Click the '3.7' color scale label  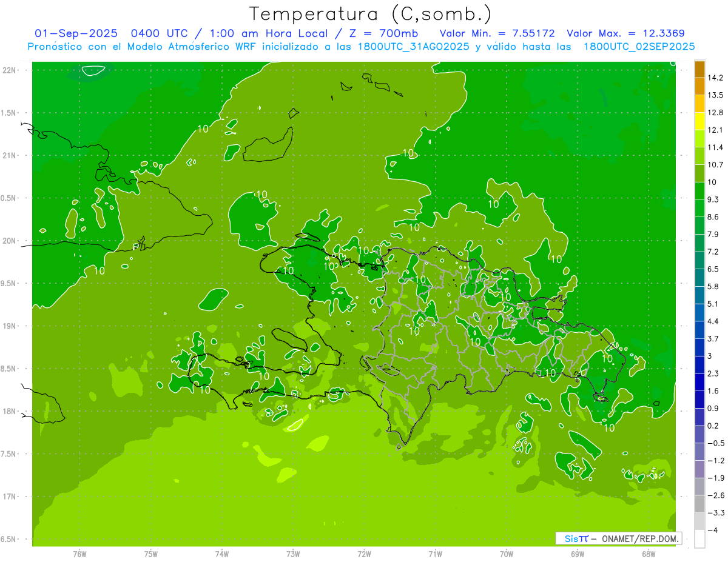click(713, 338)
